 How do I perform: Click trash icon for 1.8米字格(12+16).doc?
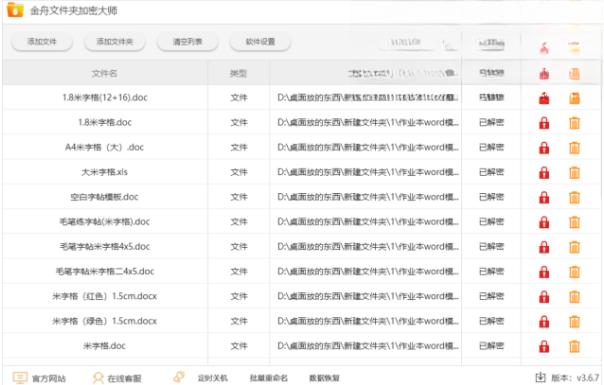click(x=574, y=98)
